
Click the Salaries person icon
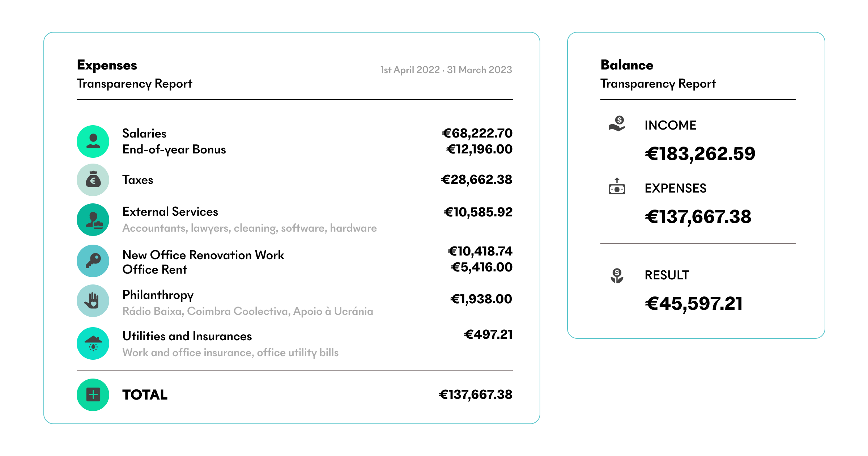pos(93,142)
